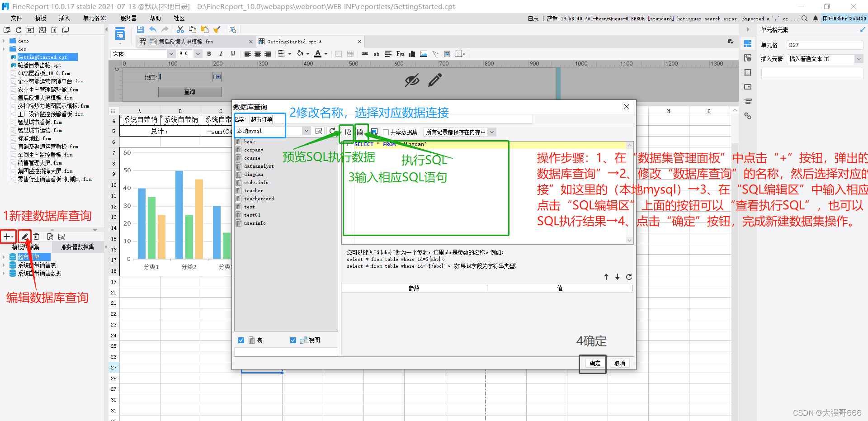The width and height of the screenshot is (868, 421).
Task: Open the 所有记录都保存在内存中 dropdown
Action: [492, 132]
